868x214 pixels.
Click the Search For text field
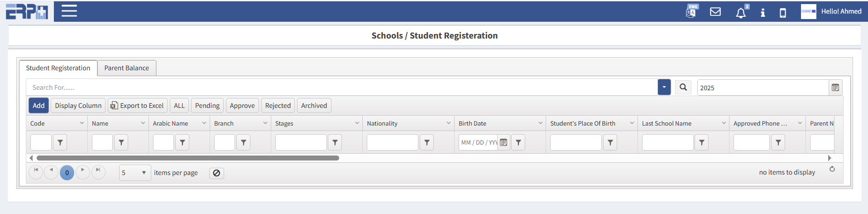(342, 88)
